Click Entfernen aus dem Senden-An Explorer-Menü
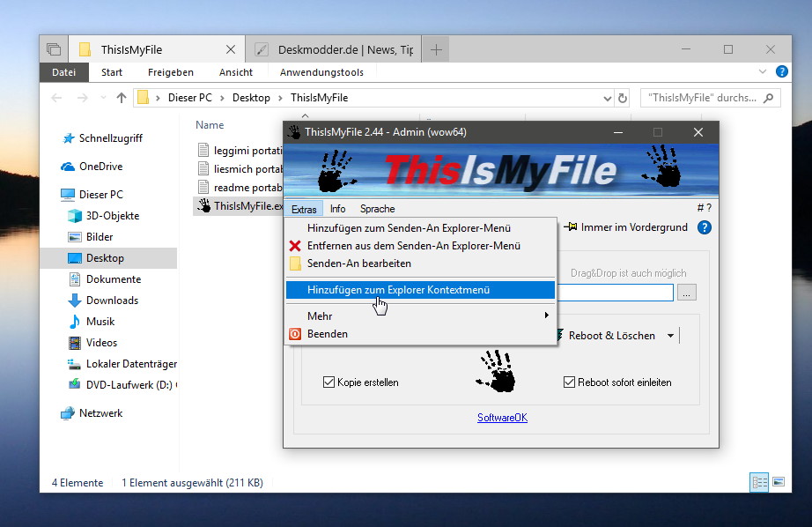Screen dimensions: 812x527 (x=420, y=246)
